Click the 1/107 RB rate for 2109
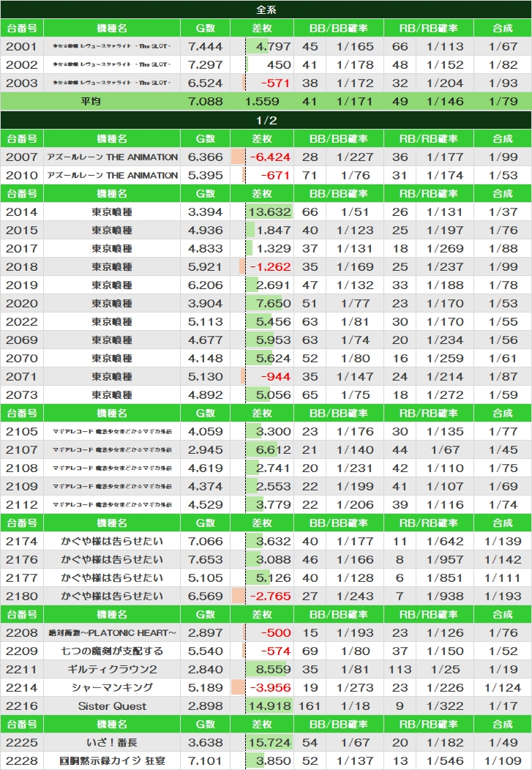 [445, 486]
